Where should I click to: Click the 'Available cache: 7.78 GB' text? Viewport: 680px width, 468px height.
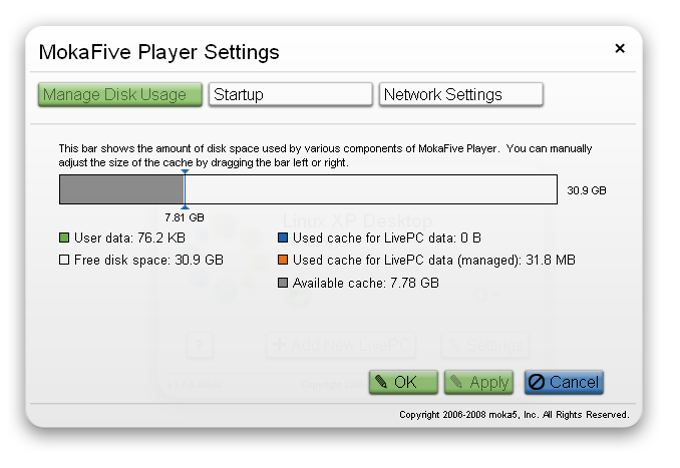[x=366, y=283]
